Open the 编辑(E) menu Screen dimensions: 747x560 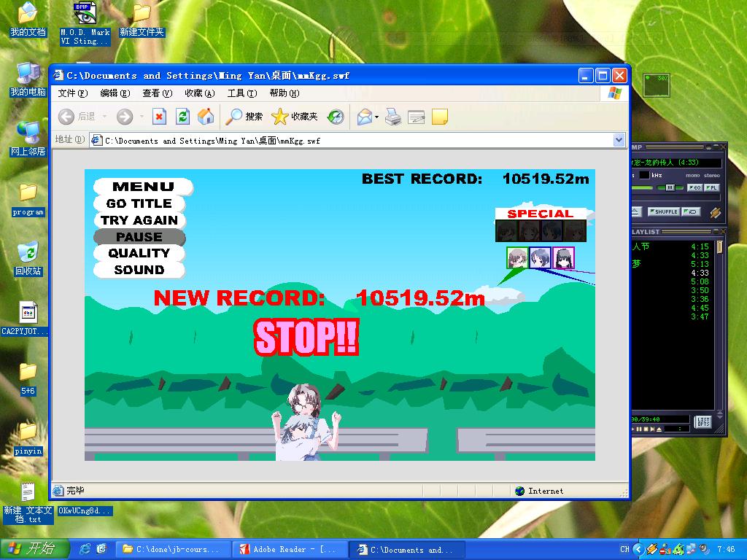point(115,93)
